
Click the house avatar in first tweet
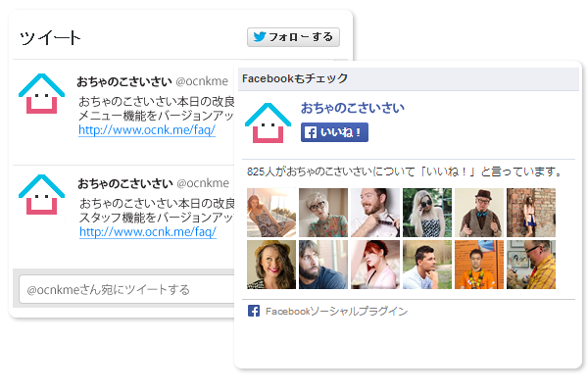point(41,94)
